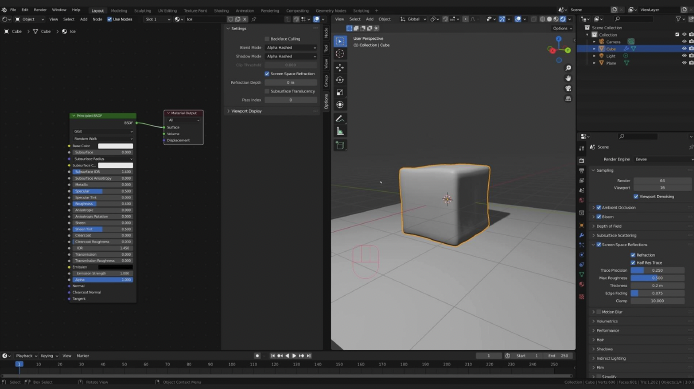Open the viewport Options button
Viewport: 694px width, 389px height.
(x=562, y=28)
